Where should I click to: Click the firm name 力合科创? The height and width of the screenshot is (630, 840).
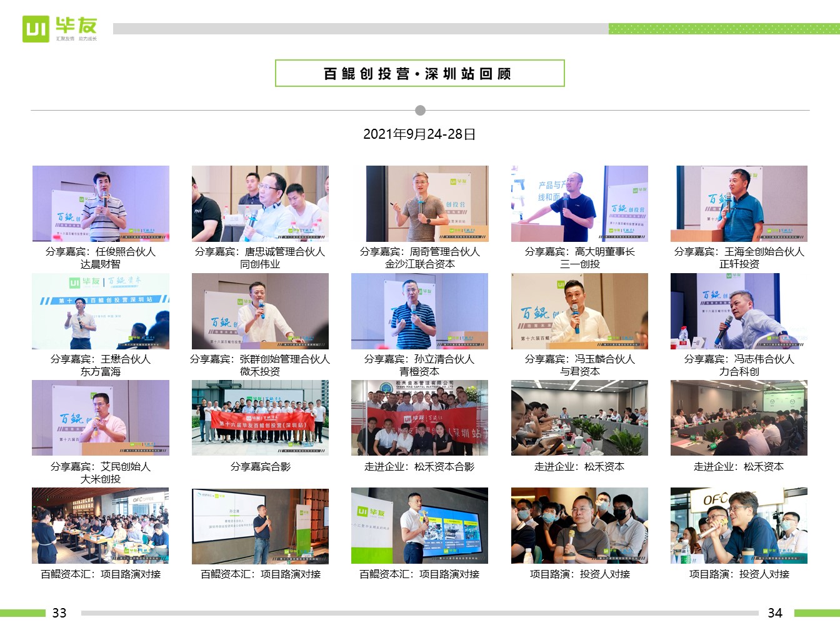tap(739, 372)
